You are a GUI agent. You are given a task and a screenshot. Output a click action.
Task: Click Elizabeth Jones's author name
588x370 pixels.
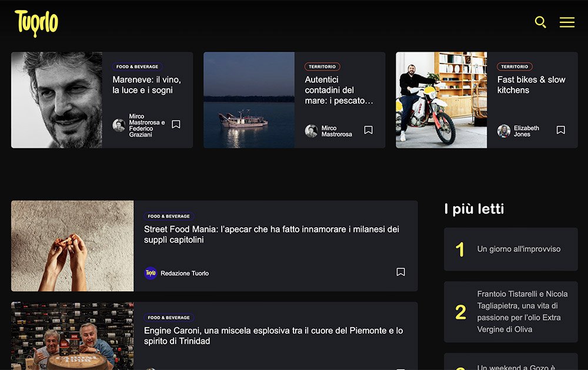[526, 132]
